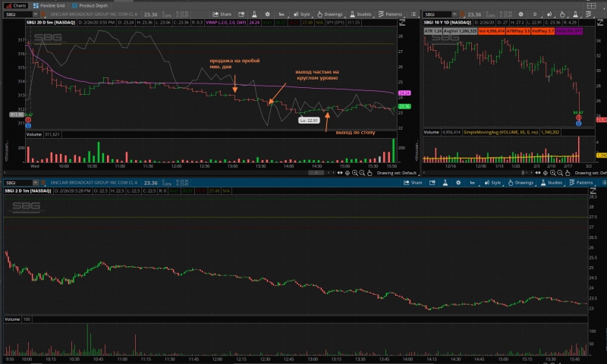Open Studies menu in 5m chart toolbar

360,14
